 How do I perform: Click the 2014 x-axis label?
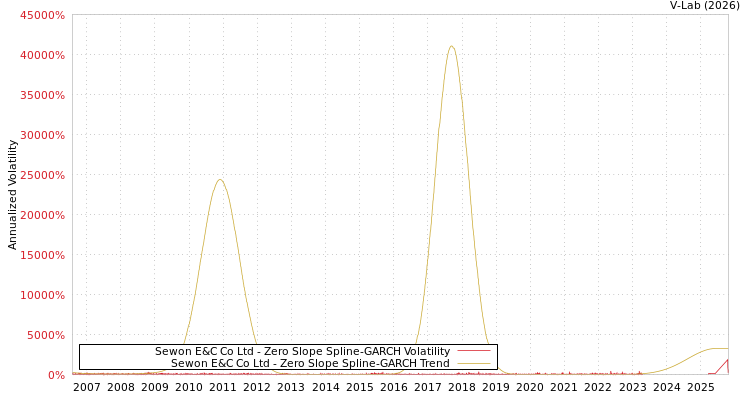point(325,387)
